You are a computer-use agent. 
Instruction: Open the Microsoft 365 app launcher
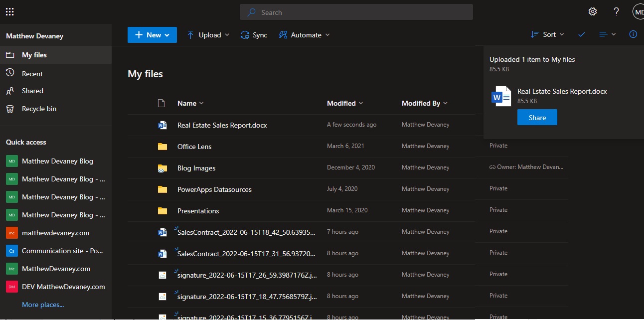tap(9, 11)
